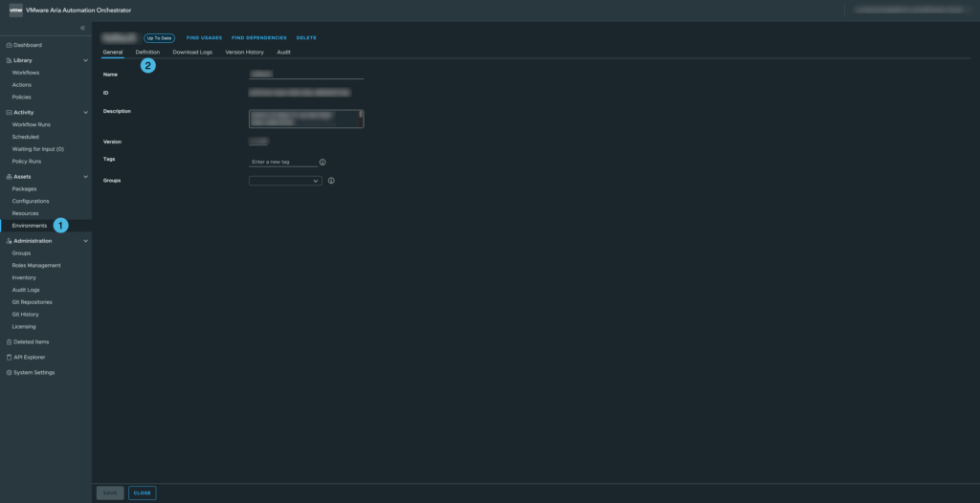Screen dimensions: 980x503
Task: Collapse the Assets section chevron
Action: coord(85,177)
